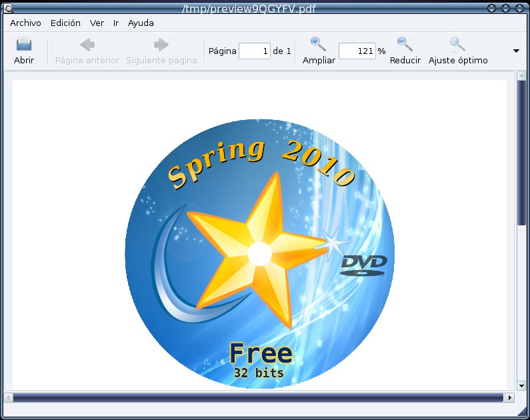Click the 'de 1' page count text
Screen dimensions: 530x420
pos(282,51)
